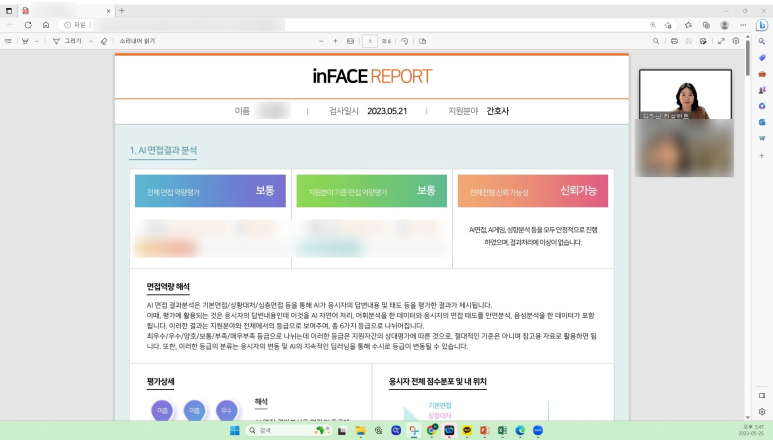Open browser settings and more menu
Screen dimensions: 773x440
[x=743, y=25]
